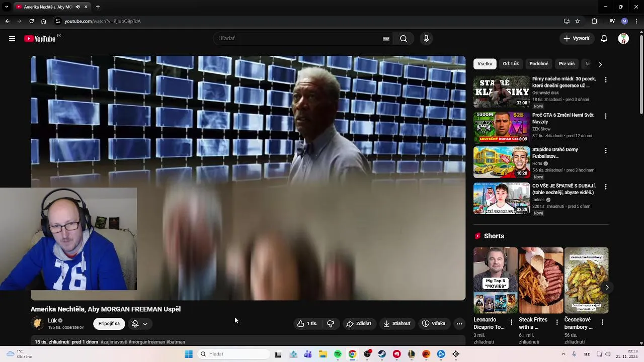
Task: Open Chrome three-dot menu
Action: [x=637, y=21]
